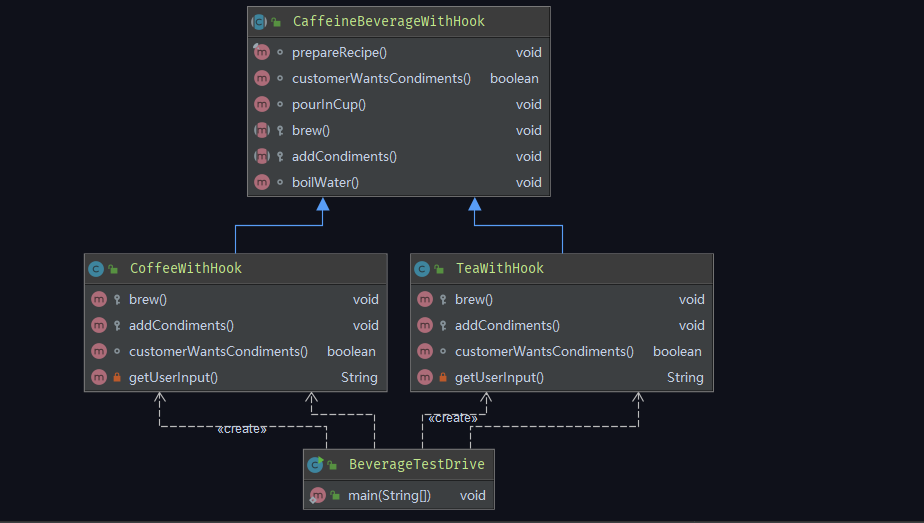This screenshot has height=523, width=924.
Task: Select main(String[]) method in BeverageTestDrive
Action: click(390, 495)
